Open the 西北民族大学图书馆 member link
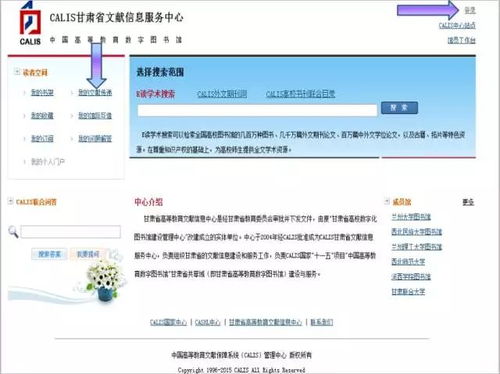Screen dimensions: 500x374 (417, 232)
